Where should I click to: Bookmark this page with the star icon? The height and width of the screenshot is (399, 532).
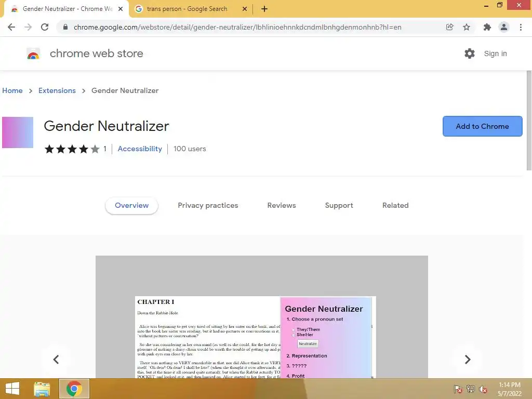(467, 27)
